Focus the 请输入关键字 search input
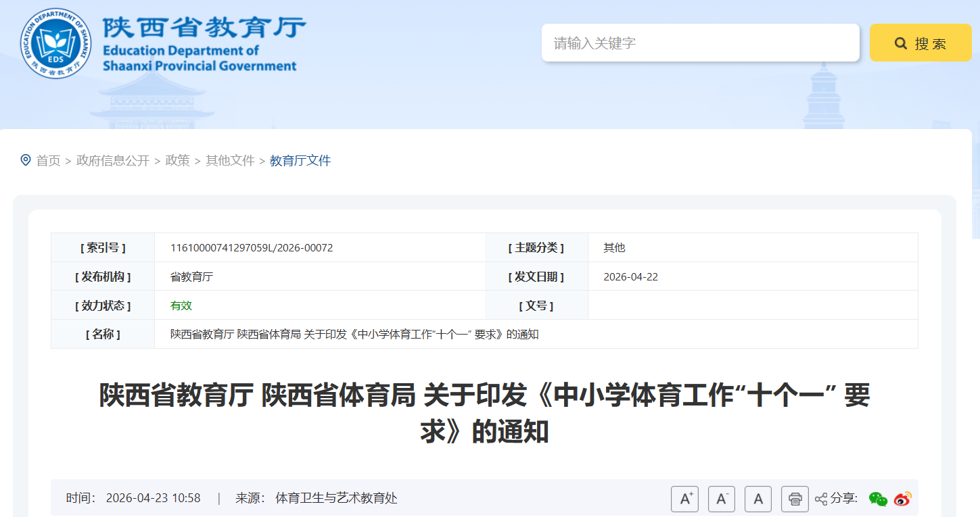980x517 pixels. (700, 43)
